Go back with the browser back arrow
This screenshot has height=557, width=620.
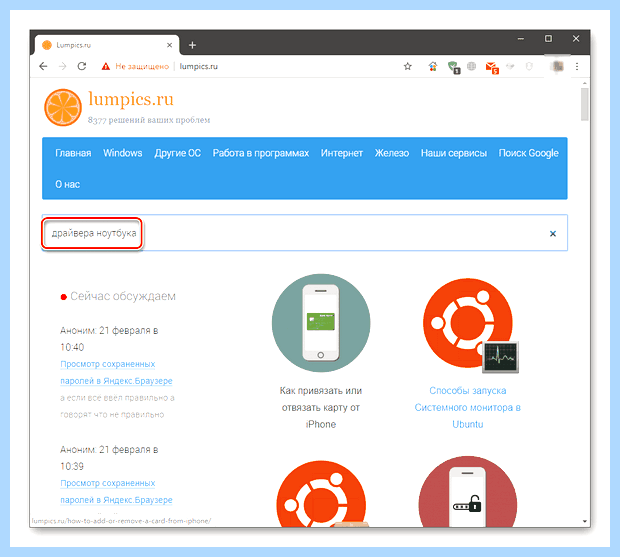point(43,66)
